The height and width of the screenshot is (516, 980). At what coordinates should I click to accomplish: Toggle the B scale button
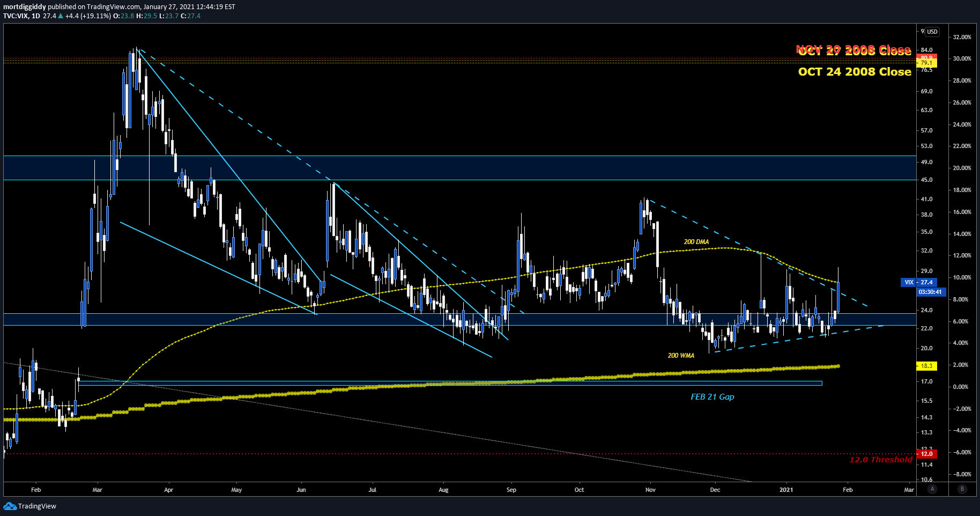click(x=962, y=489)
